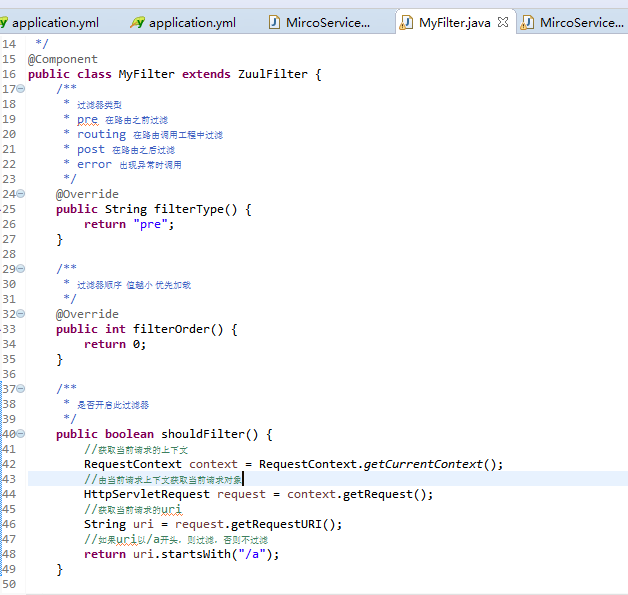Click getRequestURI() call on line 46

(x=283, y=525)
